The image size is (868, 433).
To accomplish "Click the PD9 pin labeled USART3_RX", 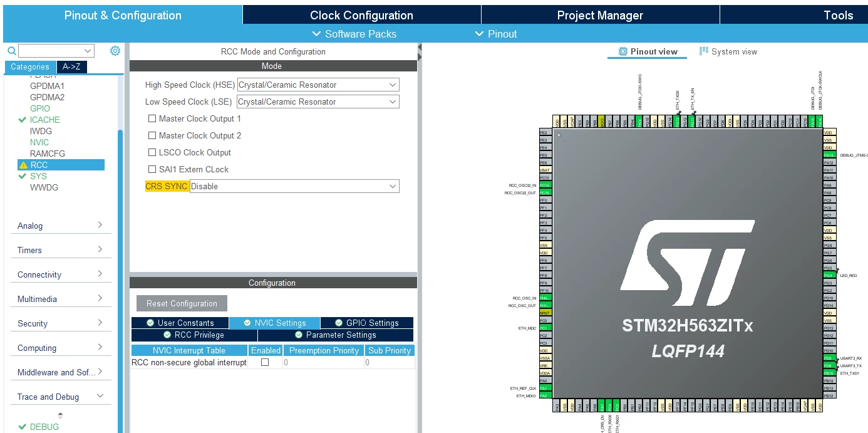I will tap(829, 358).
